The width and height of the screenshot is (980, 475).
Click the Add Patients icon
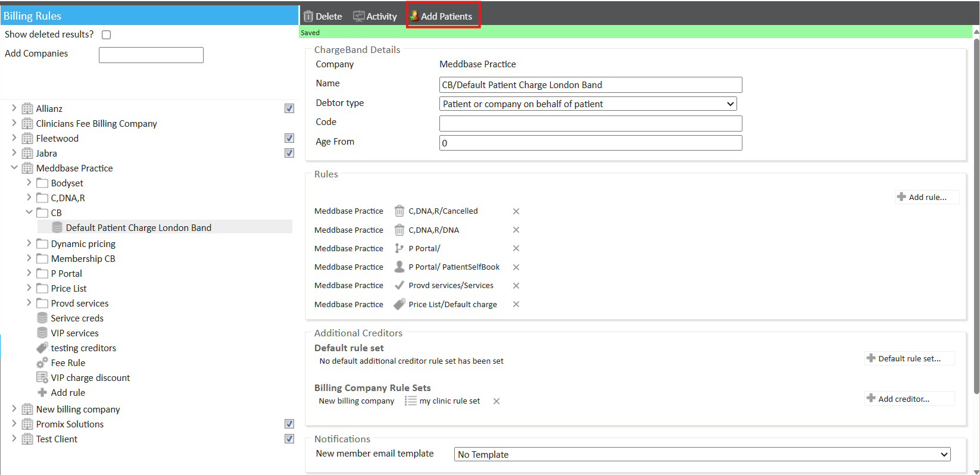click(x=414, y=16)
